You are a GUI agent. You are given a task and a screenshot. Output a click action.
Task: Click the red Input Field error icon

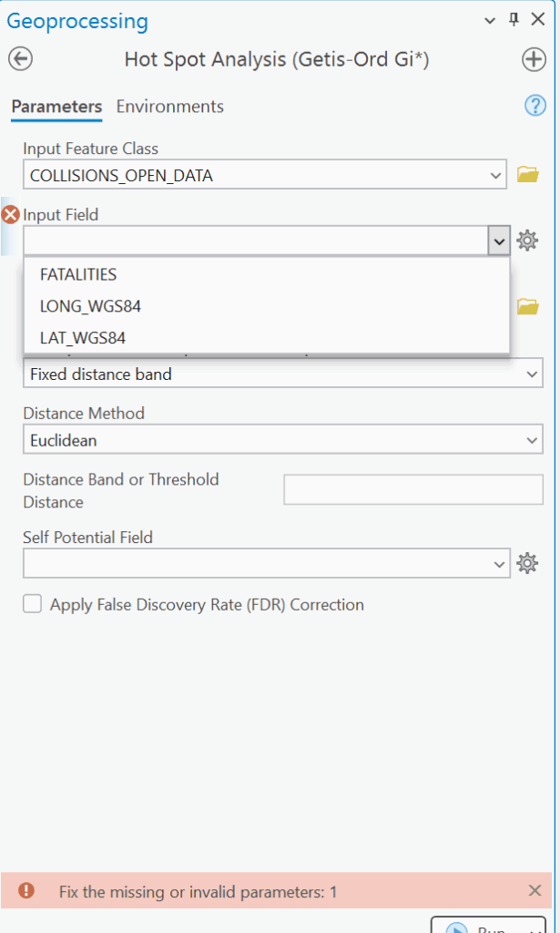pos(11,215)
